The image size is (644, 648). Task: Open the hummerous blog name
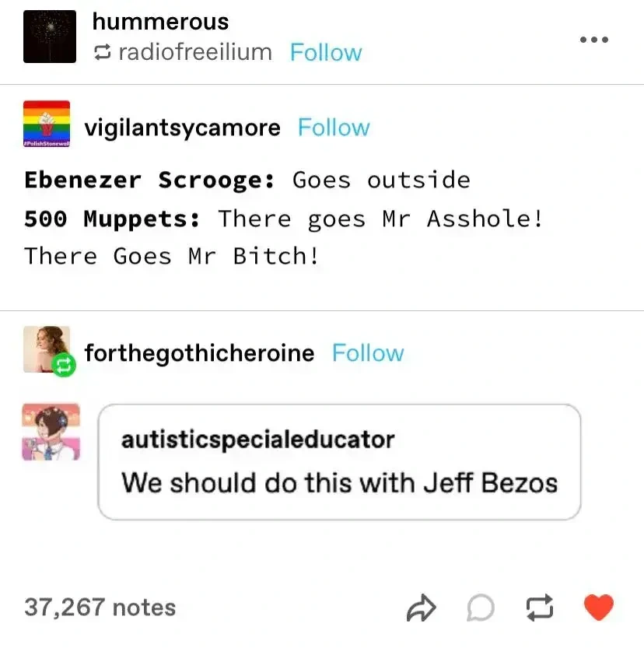[x=160, y=22]
